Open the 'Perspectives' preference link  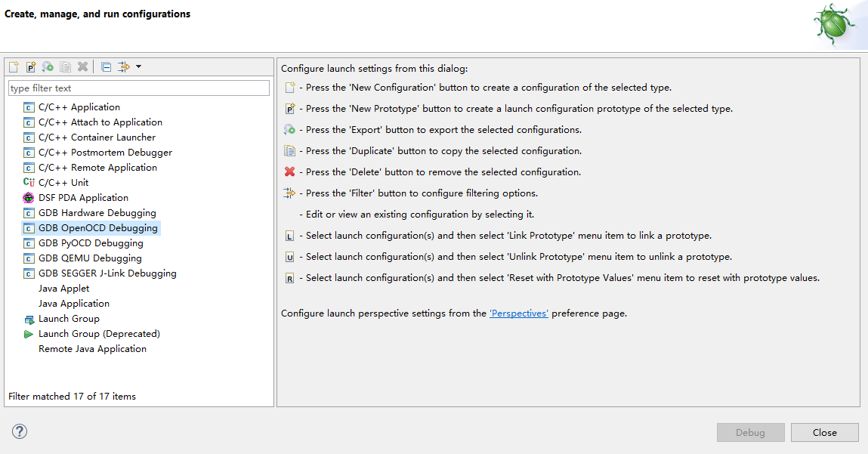pos(518,313)
